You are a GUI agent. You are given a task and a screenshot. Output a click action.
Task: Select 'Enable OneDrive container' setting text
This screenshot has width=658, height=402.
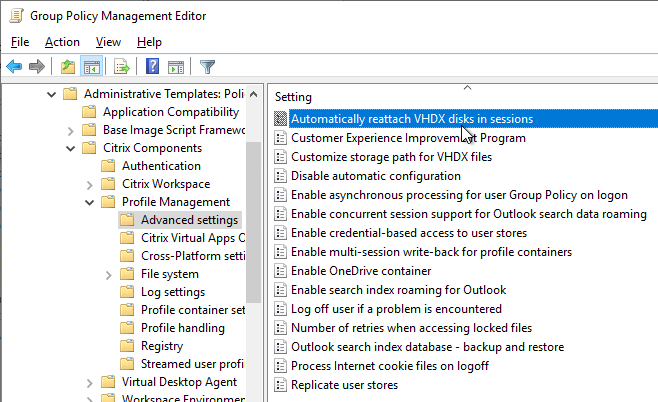361,271
